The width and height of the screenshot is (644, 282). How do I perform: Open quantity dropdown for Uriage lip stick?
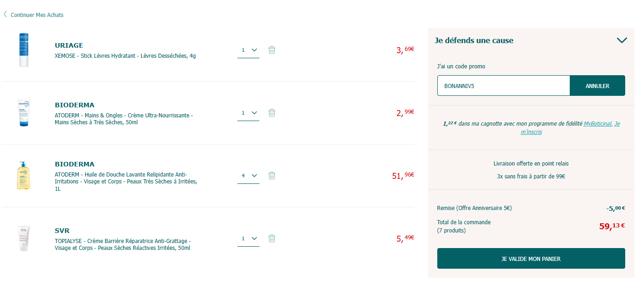point(248,50)
